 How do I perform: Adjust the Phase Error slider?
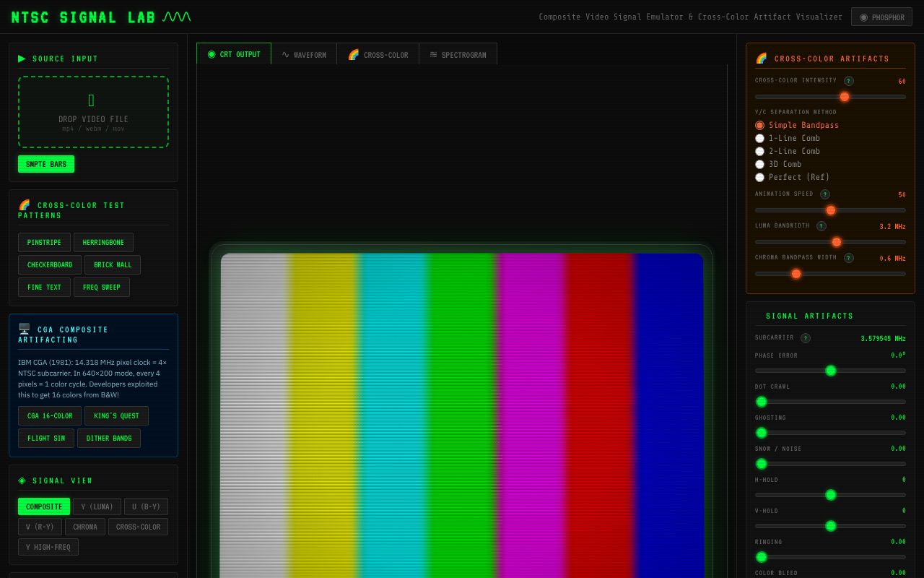tap(830, 371)
